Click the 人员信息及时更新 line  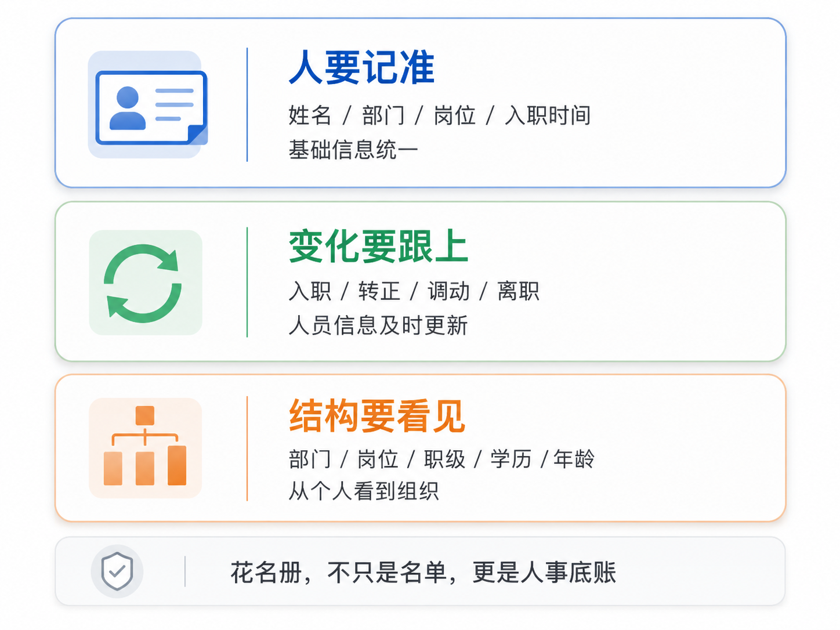pos(378,325)
